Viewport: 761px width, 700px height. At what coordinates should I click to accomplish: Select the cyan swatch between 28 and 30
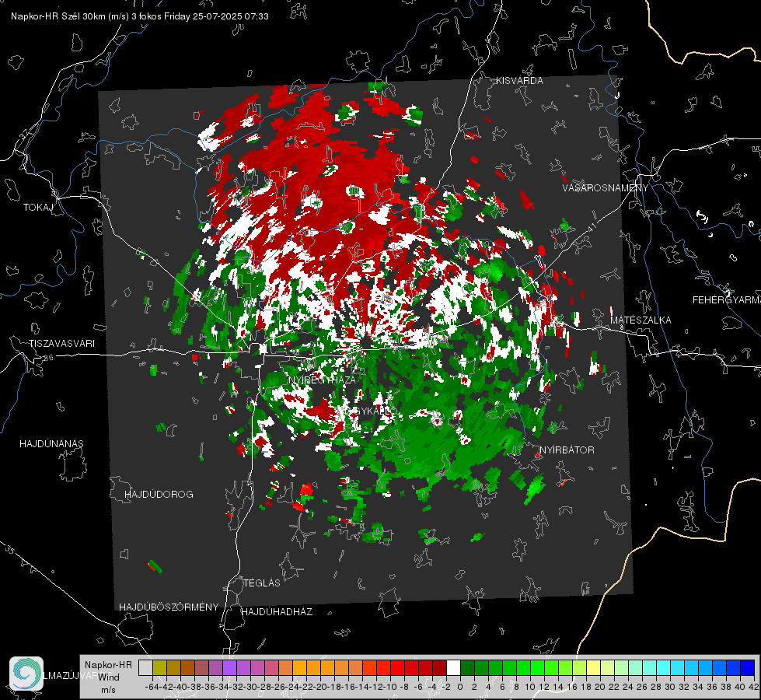tap(664, 667)
